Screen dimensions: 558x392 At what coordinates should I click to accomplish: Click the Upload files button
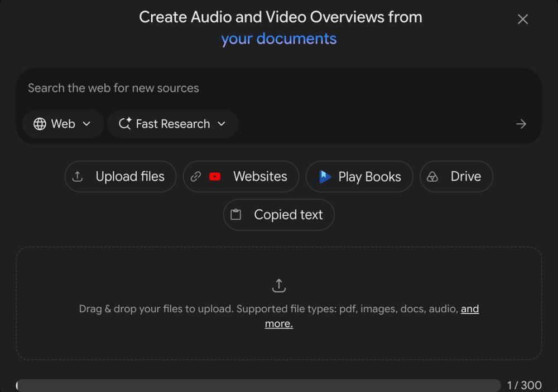coord(121,176)
